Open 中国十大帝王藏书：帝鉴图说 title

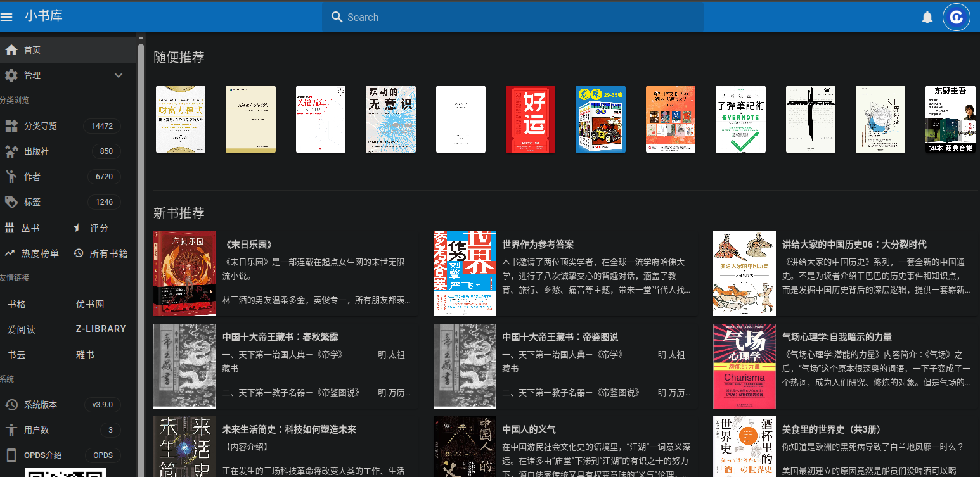[560, 337]
